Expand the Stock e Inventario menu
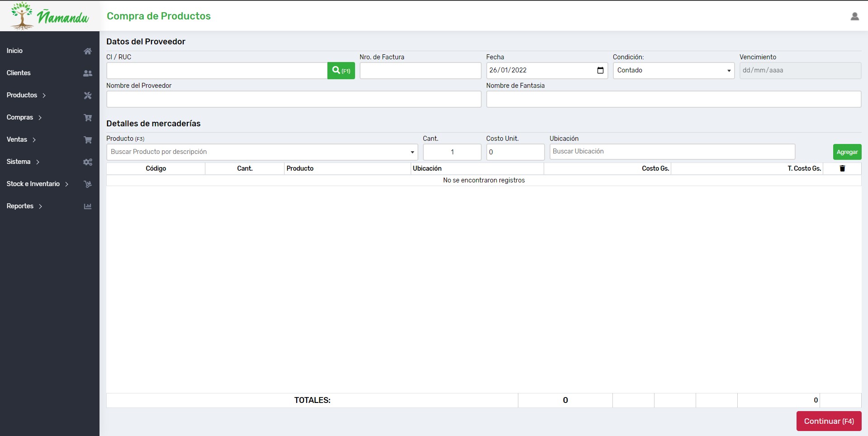 (x=38, y=184)
